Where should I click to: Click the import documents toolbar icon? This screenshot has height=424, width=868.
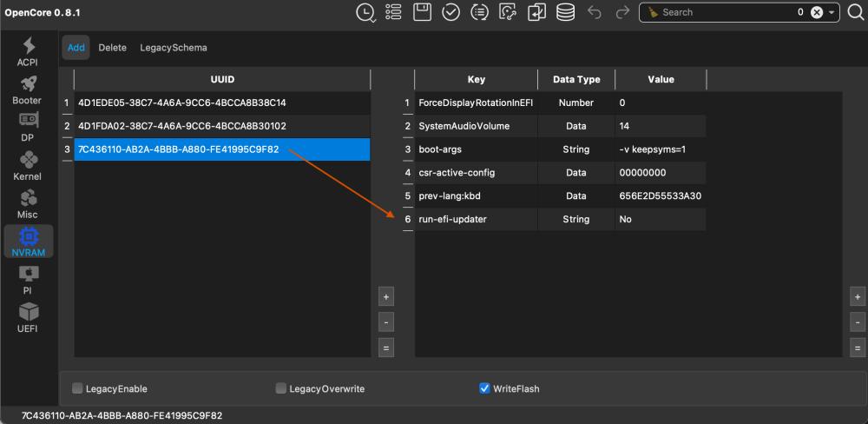point(536,12)
